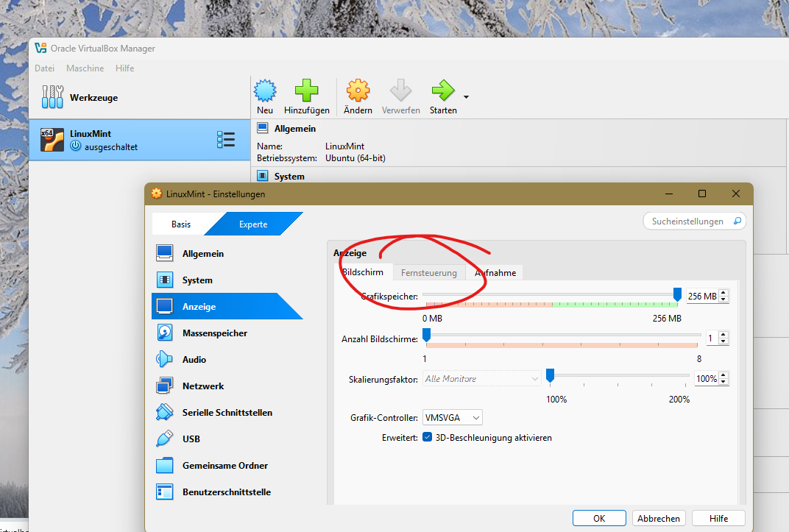This screenshot has height=532, width=789.
Task: Open the Allgemein settings category
Action: (227, 253)
